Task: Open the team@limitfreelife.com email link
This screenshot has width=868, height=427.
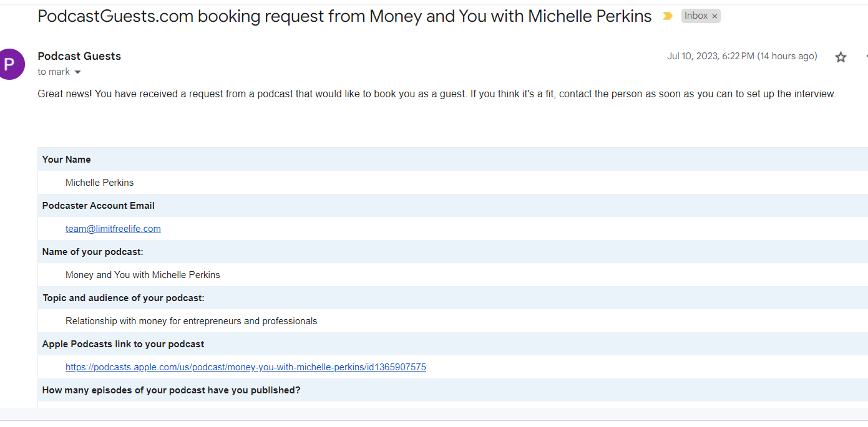Action: (x=113, y=229)
